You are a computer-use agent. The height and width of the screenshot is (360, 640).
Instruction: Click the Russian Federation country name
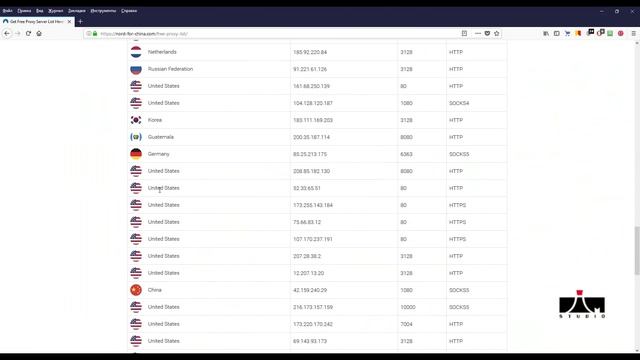pyautogui.click(x=170, y=69)
